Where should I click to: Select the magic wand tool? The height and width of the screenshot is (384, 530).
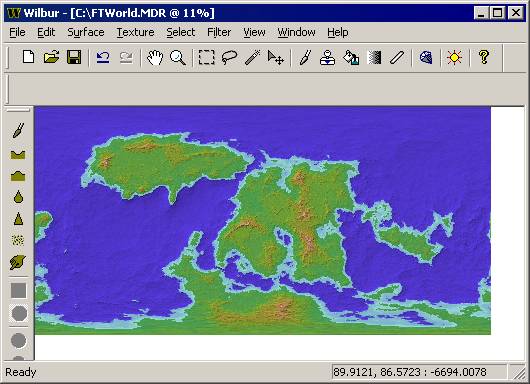click(252, 57)
